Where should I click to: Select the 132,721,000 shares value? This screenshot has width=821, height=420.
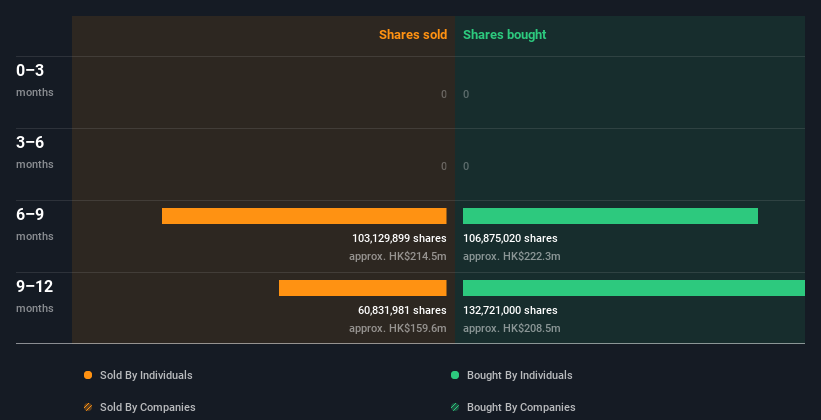click(x=510, y=311)
